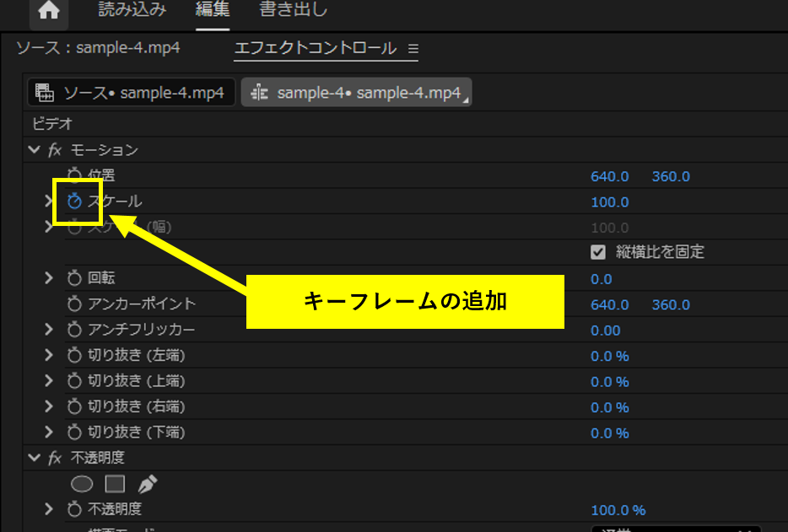The height and width of the screenshot is (532, 788).
Task: Click the fx badge next to 不透明度
Action: pyautogui.click(x=54, y=457)
